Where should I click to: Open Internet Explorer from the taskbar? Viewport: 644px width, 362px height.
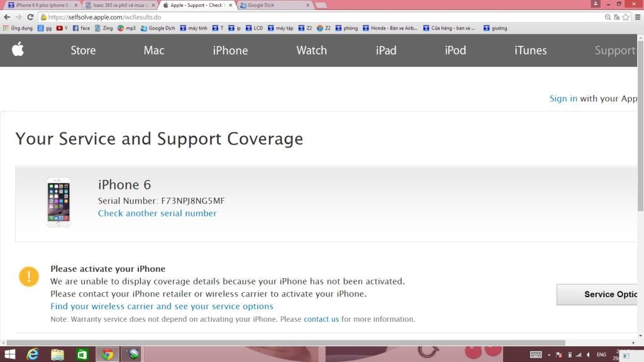pos(33,354)
